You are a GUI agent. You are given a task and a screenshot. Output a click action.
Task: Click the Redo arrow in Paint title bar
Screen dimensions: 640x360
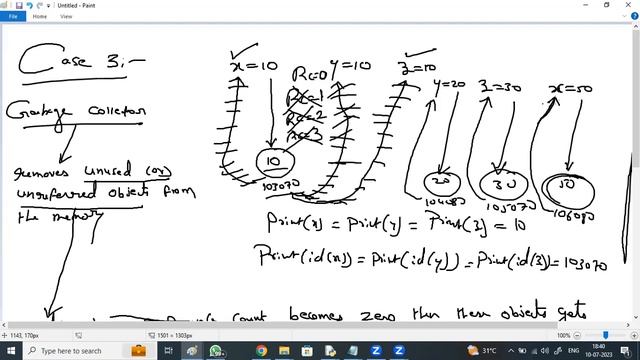point(40,5)
